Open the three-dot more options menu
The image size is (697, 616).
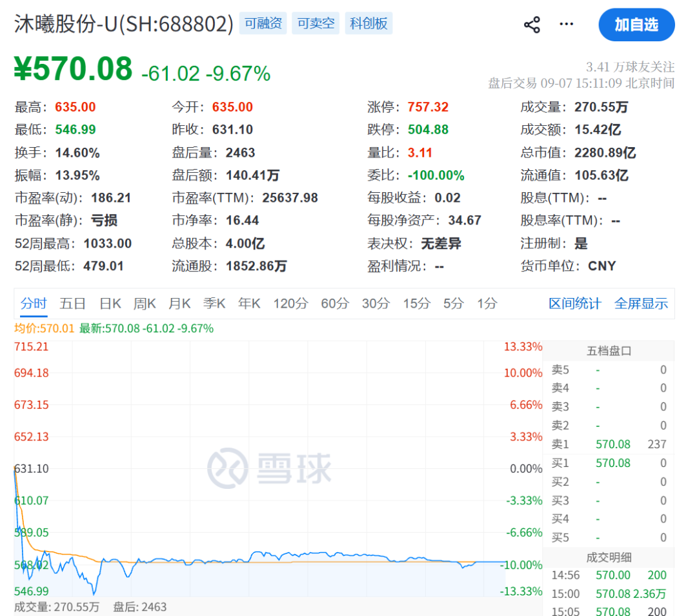tap(566, 24)
